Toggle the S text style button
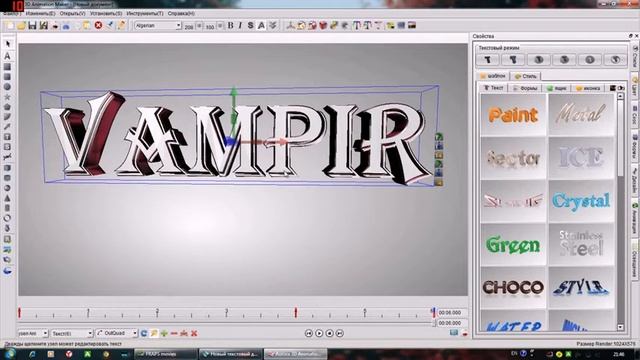 click(251, 25)
